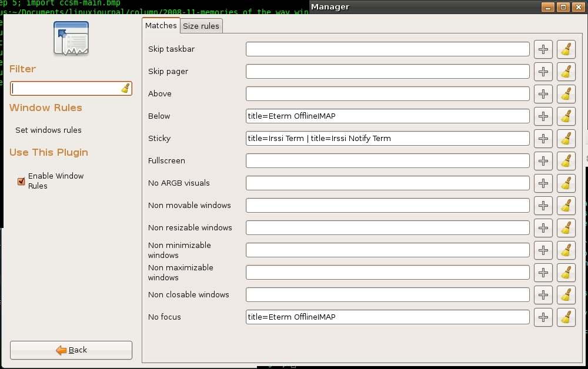Click the Window Rules plugin icon

pos(71,39)
